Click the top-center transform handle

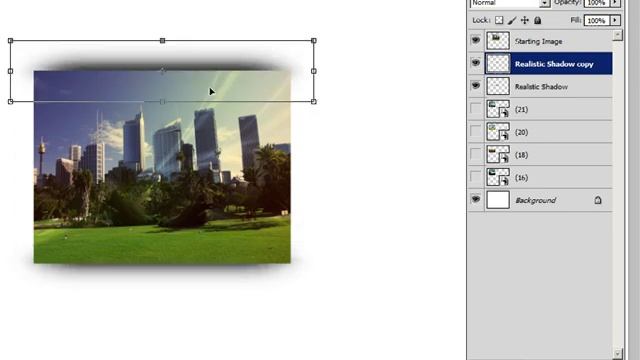pyautogui.click(x=162, y=40)
